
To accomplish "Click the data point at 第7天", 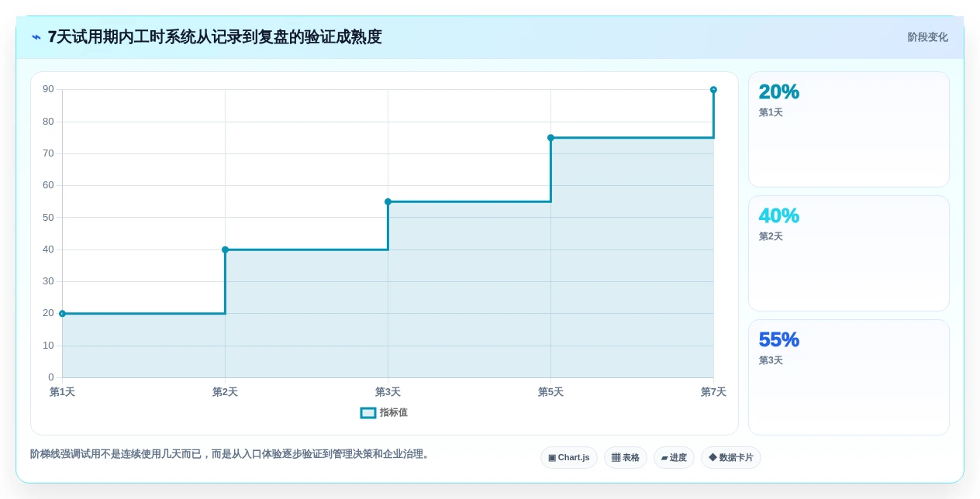I will 713,90.
